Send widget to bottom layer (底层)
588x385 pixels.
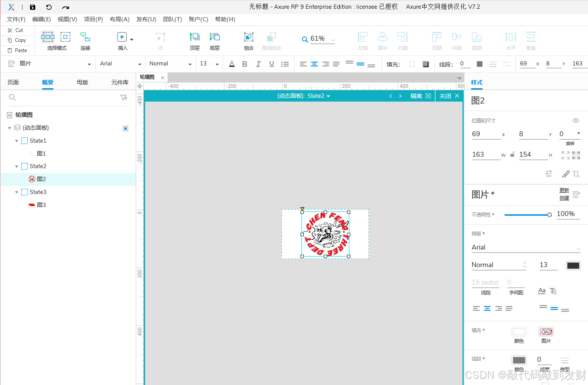pos(214,37)
